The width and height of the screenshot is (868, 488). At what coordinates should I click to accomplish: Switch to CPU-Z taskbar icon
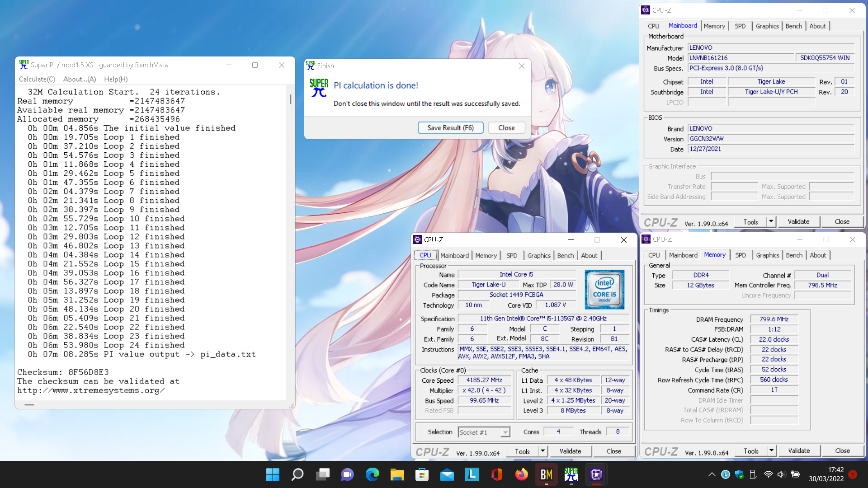pyautogui.click(x=596, y=474)
